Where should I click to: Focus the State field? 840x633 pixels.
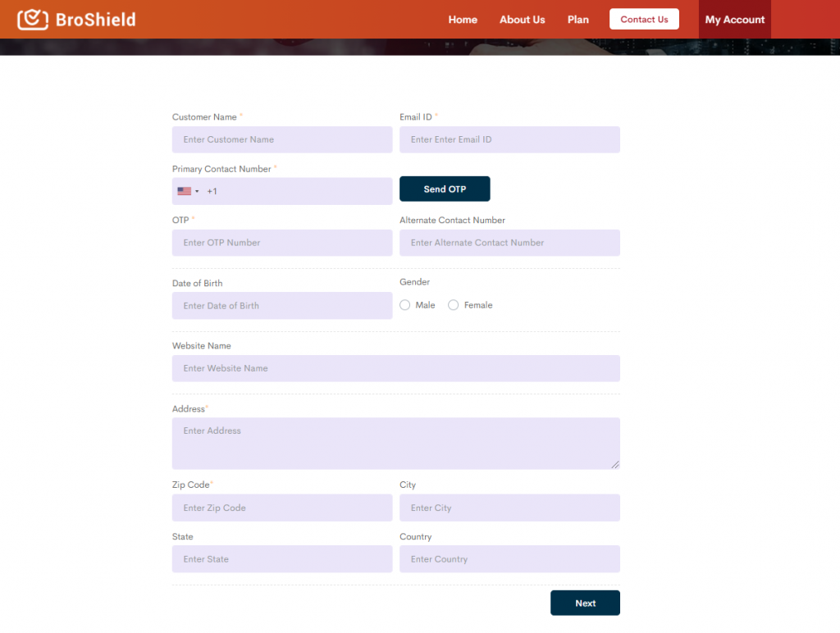click(x=282, y=559)
